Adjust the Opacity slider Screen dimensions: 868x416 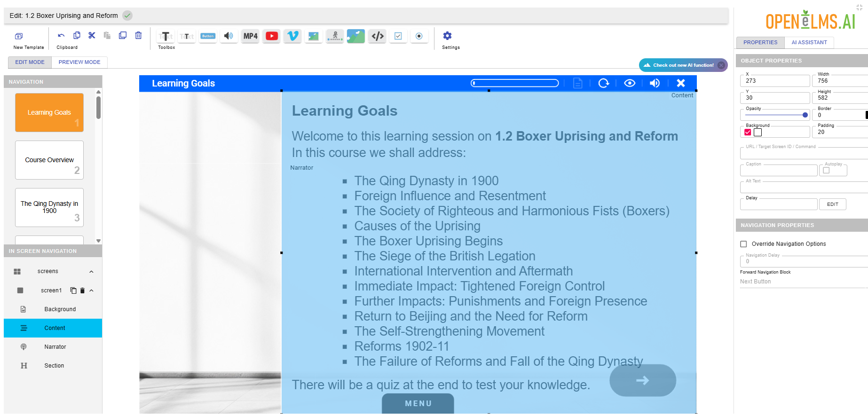pyautogui.click(x=776, y=115)
